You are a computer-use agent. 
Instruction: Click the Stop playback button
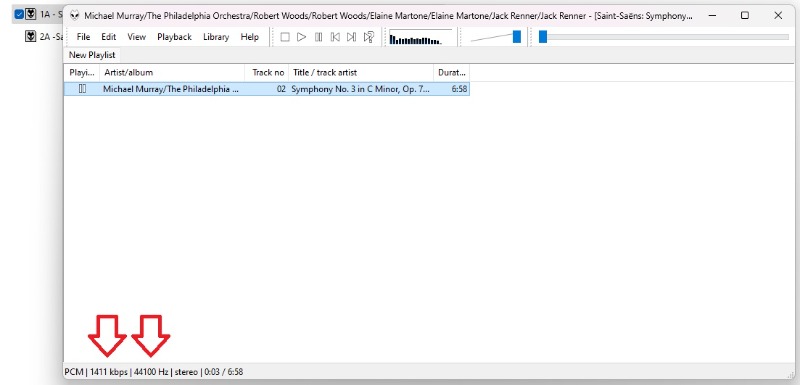coord(285,37)
